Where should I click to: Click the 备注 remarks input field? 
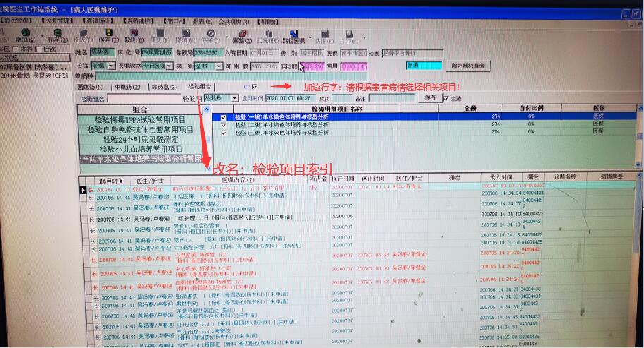point(392,98)
